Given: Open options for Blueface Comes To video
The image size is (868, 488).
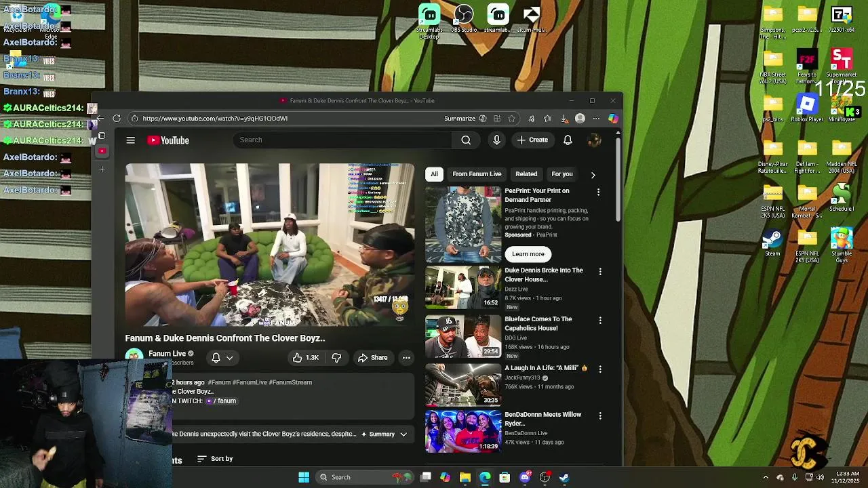Looking at the screenshot, I should pyautogui.click(x=599, y=321).
